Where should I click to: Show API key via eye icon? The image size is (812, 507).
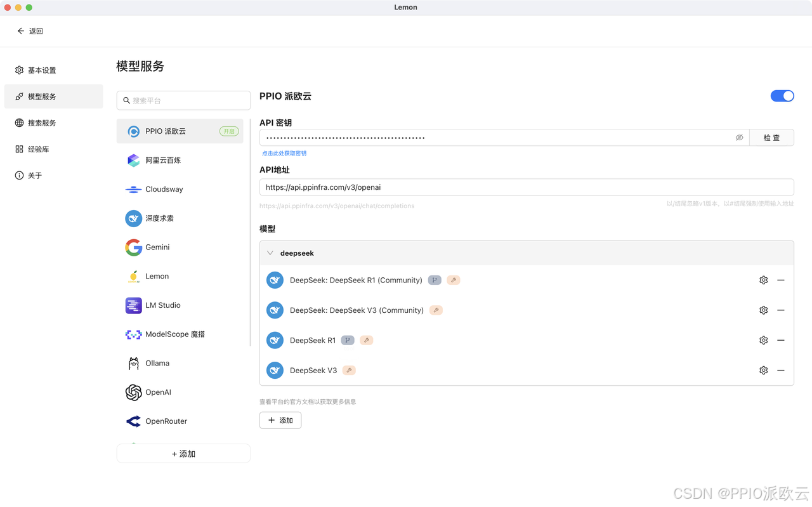coord(739,138)
